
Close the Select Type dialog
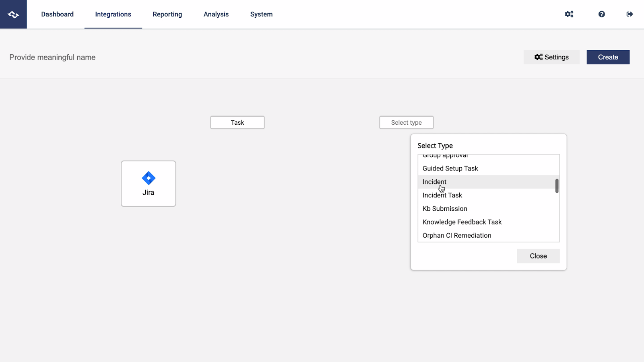point(538,256)
